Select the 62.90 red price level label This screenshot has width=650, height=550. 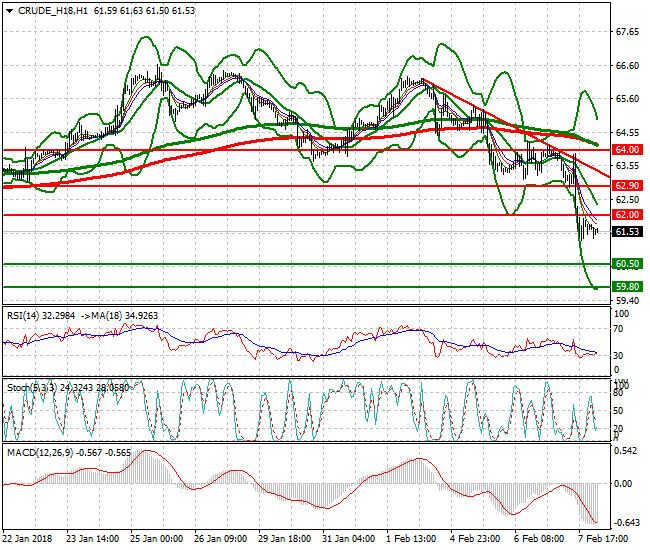click(x=627, y=185)
